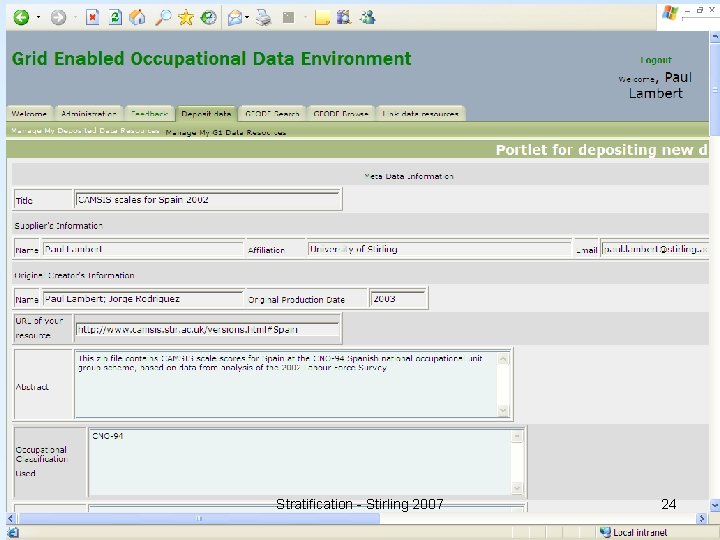Click the Supplier Name field

(x=143, y=249)
